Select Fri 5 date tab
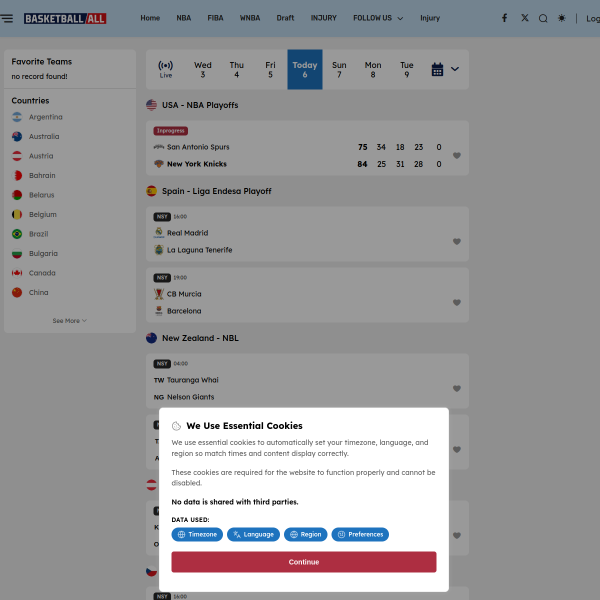600x600 pixels. point(270,69)
